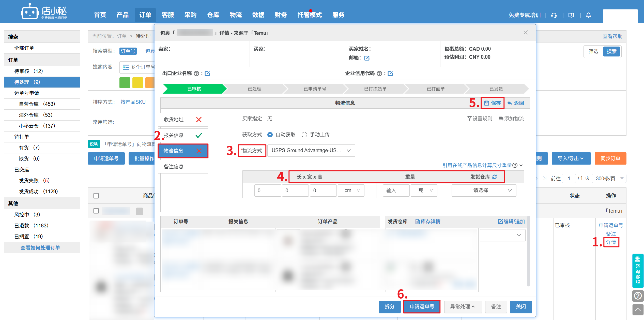Click edit icon beside 出口企业名称
This screenshot has width=644, height=320.
tap(207, 74)
